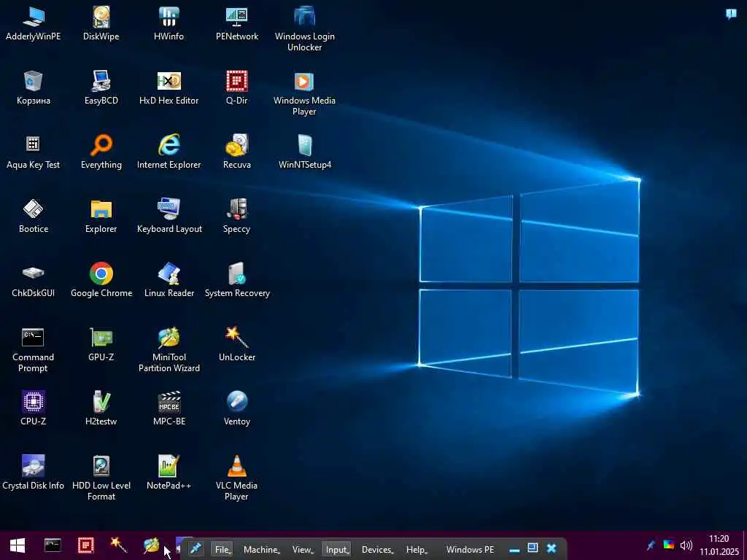Click the Q-Dir taskbar icon
This screenshot has width=747, height=560.
[86, 545]
